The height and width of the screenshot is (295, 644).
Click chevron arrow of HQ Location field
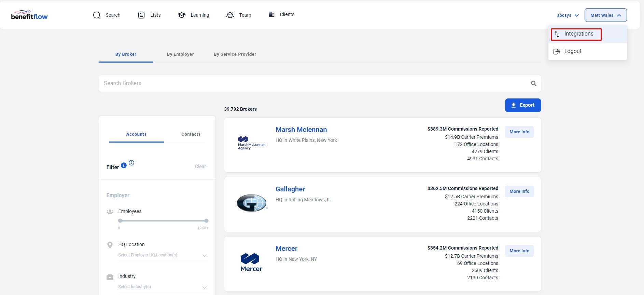[x=205, y=256]
